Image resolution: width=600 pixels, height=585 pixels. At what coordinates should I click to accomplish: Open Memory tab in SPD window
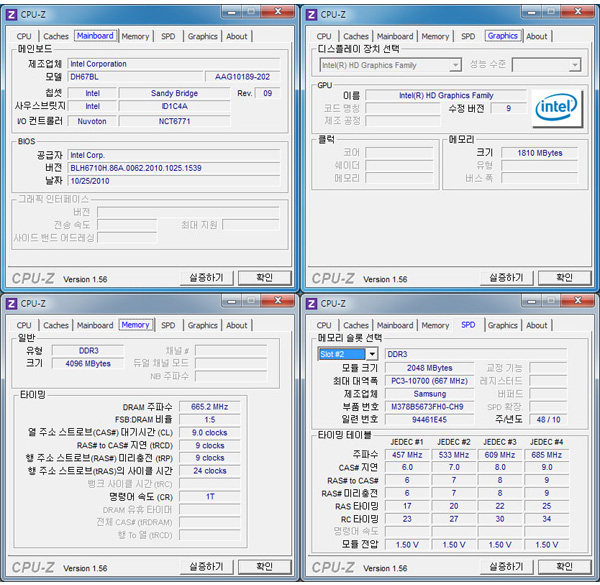tap(435, 325)
